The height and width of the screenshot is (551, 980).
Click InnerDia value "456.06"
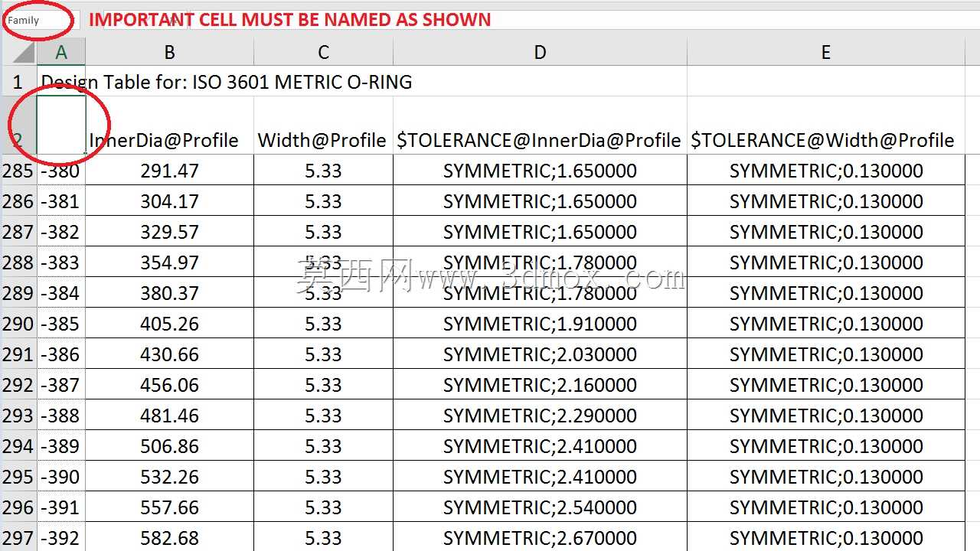click(x=169, y=384)
